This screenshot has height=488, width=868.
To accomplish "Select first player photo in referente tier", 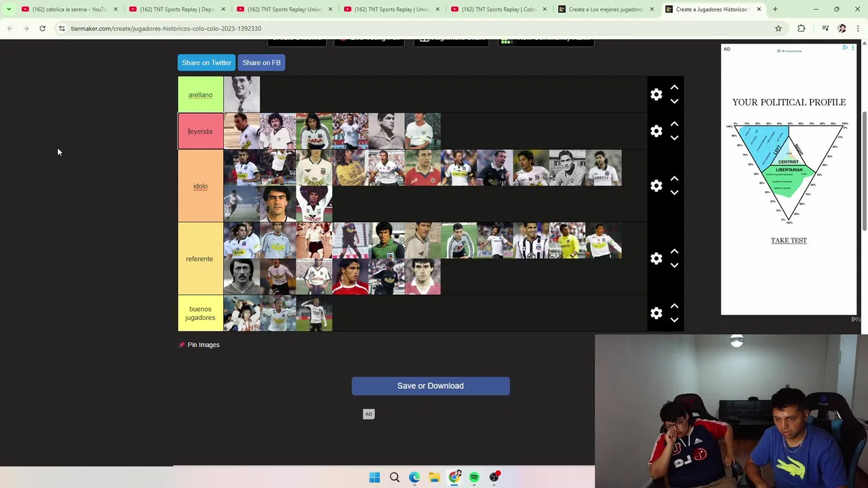I will pos(241,241).
